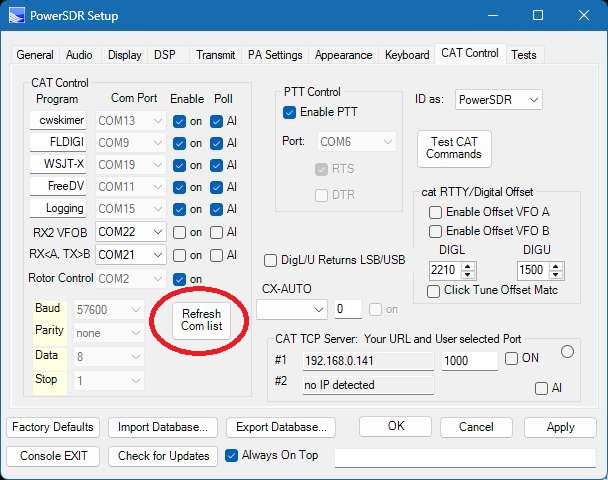Click the Import Database button
This screenshot has width=608, height=480.
[162, 427]
